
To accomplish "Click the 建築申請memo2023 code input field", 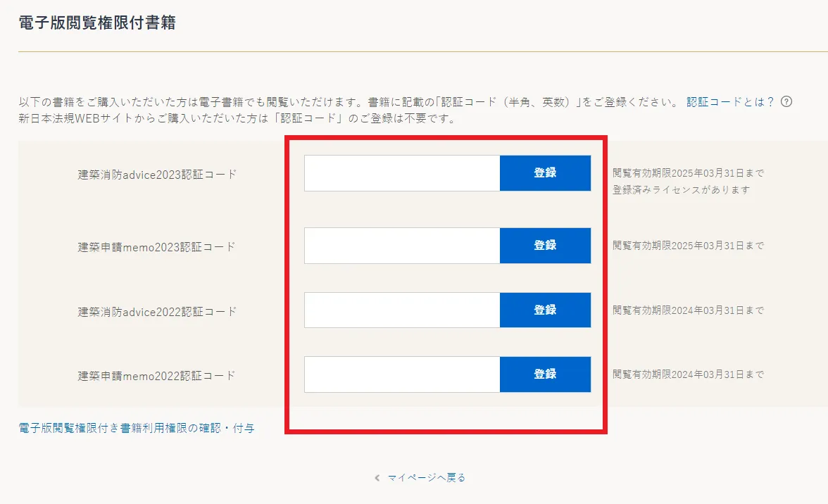I will [x=401, y=245].
